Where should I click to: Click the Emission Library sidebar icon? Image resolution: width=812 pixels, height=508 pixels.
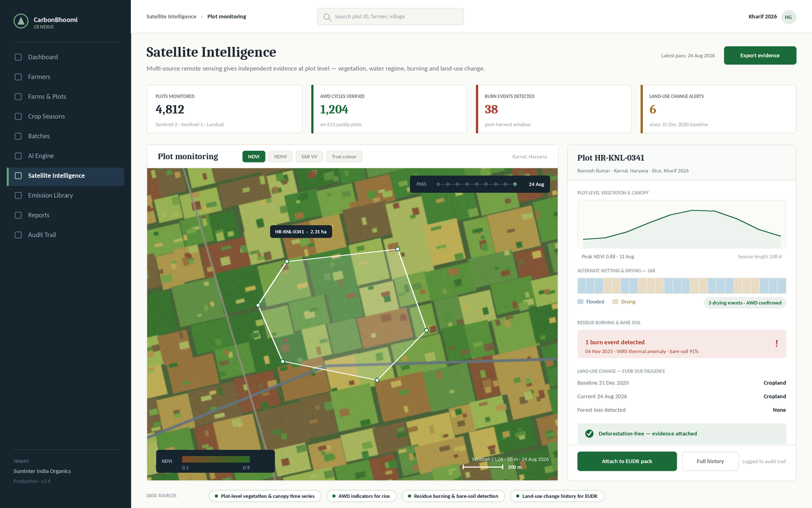pos(18,195)
